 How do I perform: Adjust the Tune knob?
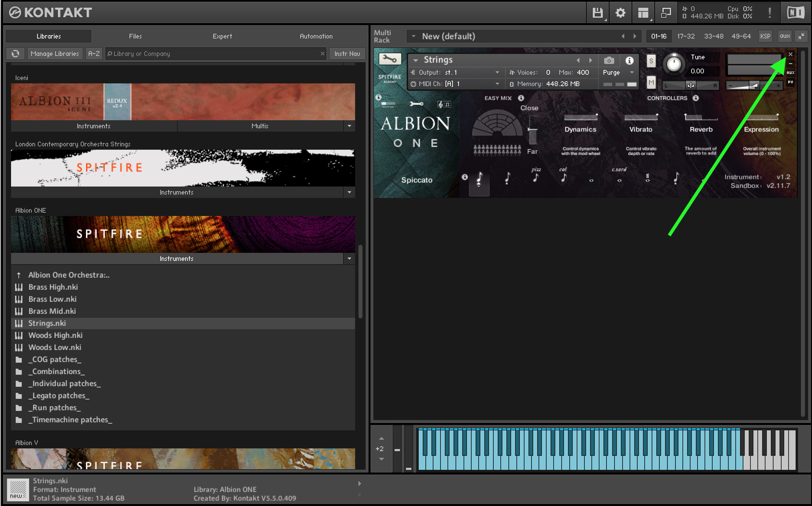tap(674, 64)
